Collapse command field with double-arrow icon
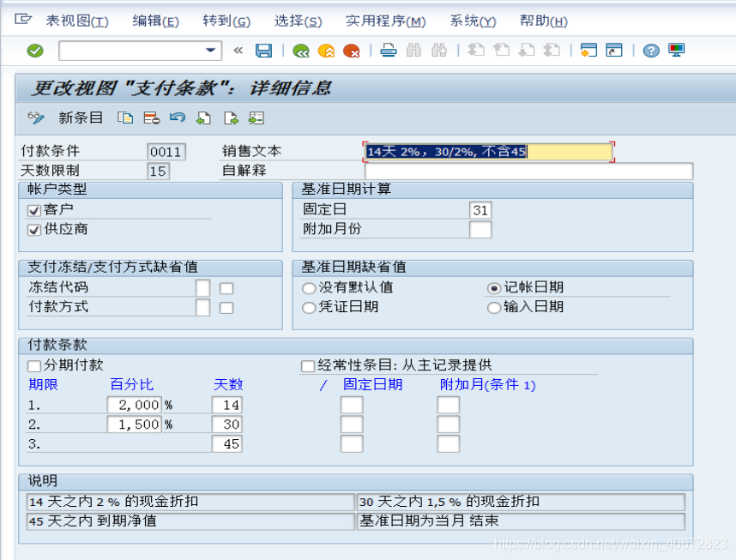The width and height of the screenshot is (736, 560). tap(238, 51)
